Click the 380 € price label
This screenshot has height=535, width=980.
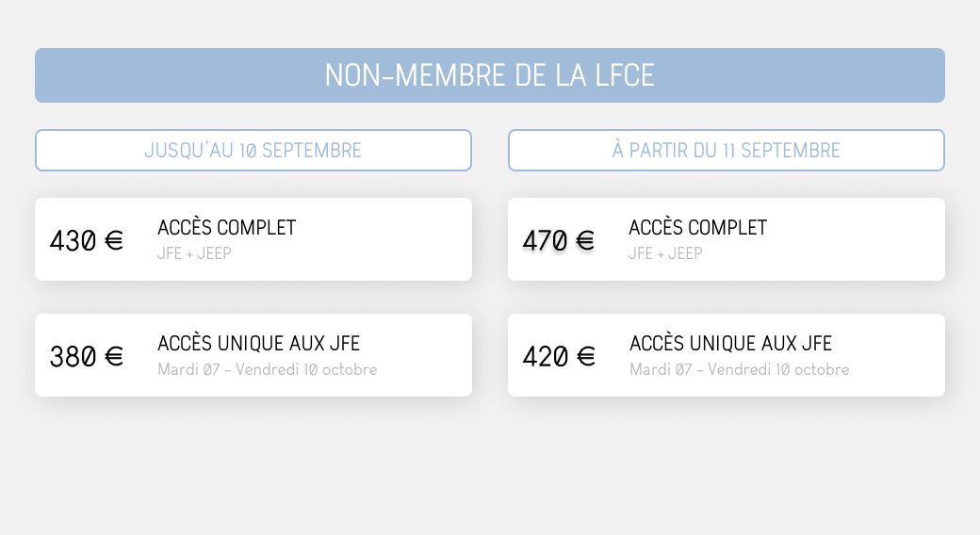click(87, 356)
